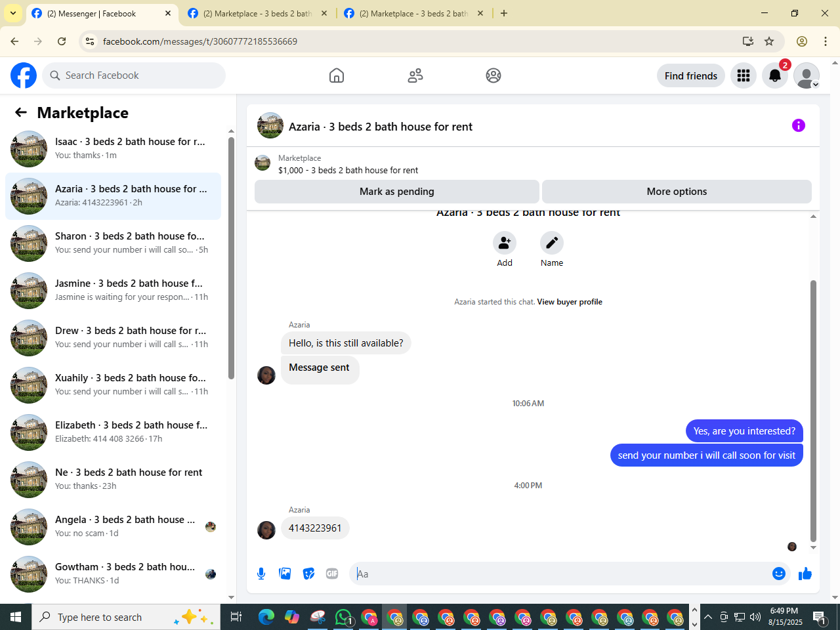The height and width of the screenshot is (630, 840).
Task: Click the address bar URL
Action: coord(200,41)
